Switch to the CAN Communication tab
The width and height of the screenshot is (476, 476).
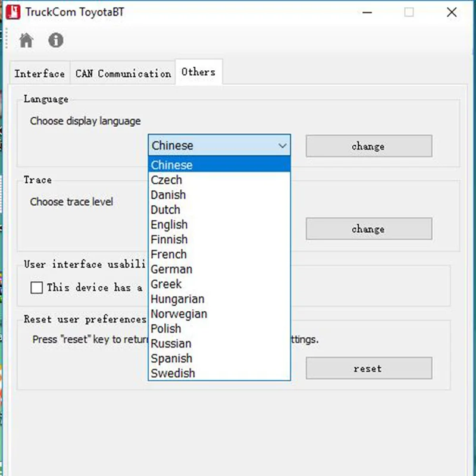[x=123, y=73]
